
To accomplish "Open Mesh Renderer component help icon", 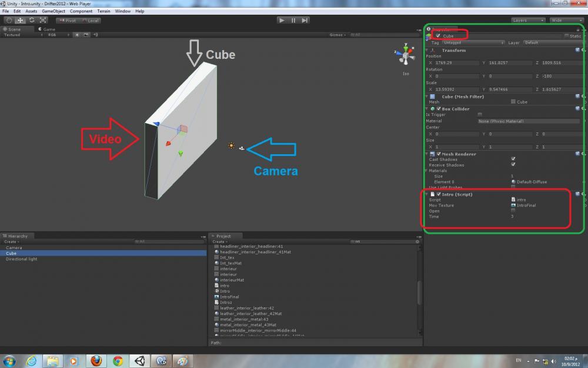I will pyautogui.click(x=577, y=154).
